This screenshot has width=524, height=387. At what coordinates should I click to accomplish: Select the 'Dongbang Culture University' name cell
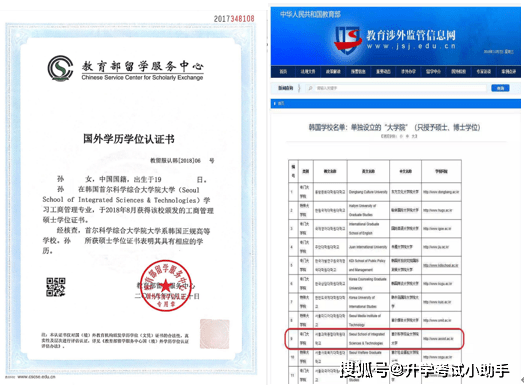368,192
